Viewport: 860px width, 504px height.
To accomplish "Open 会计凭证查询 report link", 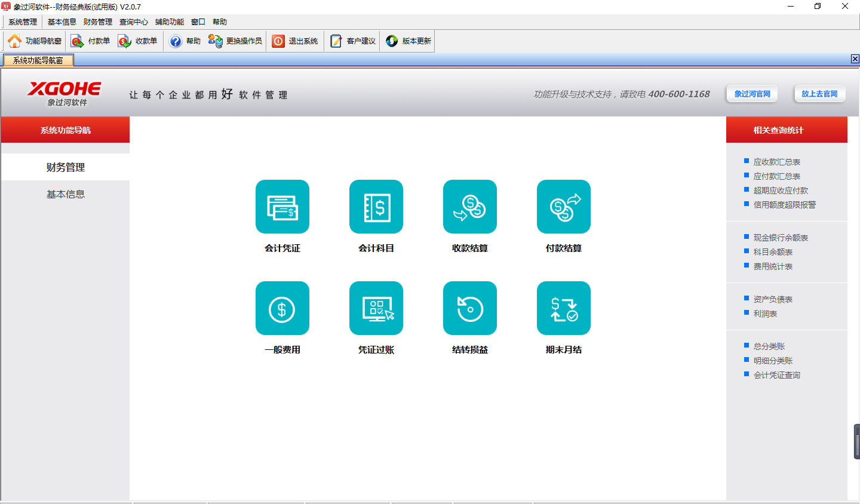I will pos(776,375).
